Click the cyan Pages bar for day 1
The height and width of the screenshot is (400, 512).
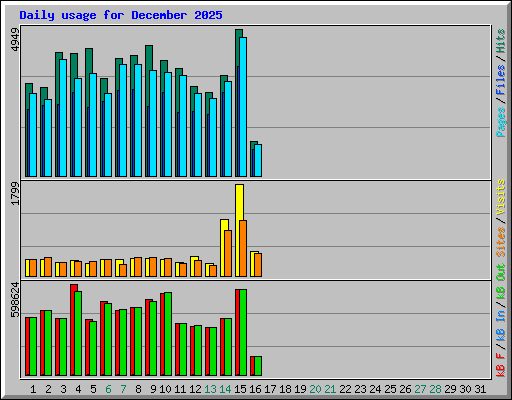click(x=33, y=135)
